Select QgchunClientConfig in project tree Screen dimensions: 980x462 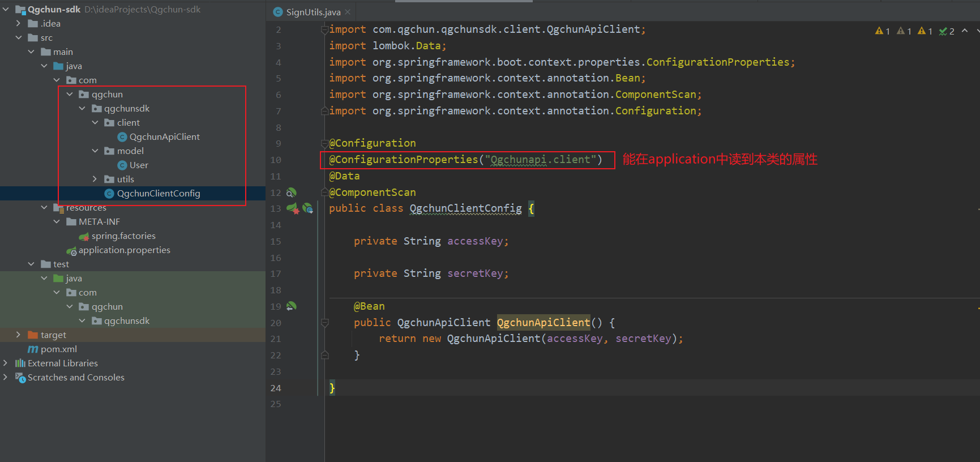(x=159, y=194)
